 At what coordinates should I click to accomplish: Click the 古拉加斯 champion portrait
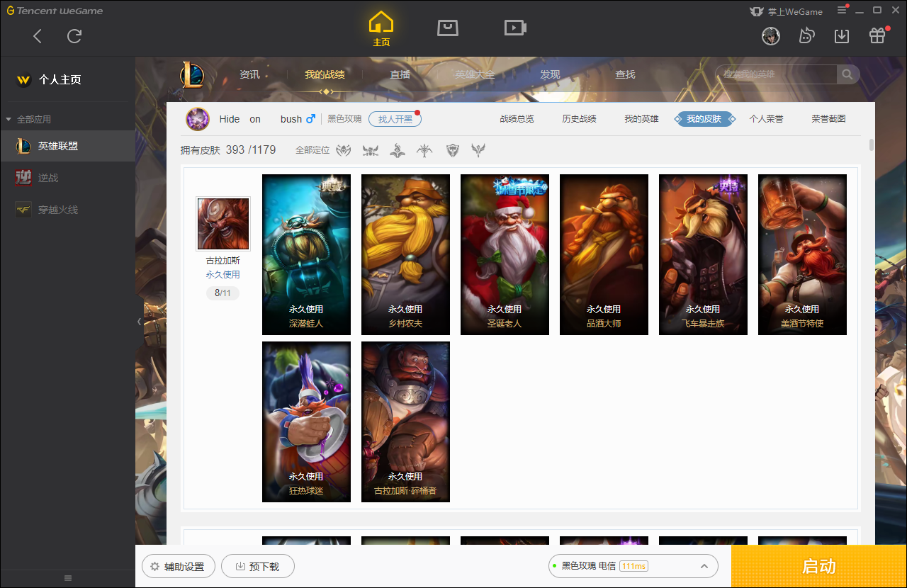click(223, 223)
